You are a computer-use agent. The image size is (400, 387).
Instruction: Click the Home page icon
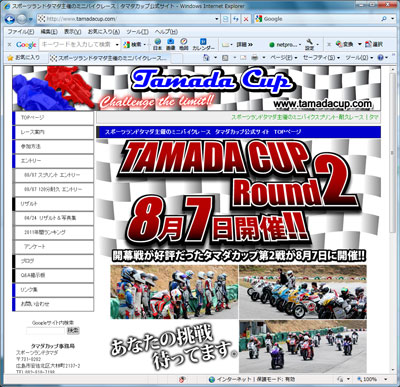pyautogui.click(x=206, y=58)
